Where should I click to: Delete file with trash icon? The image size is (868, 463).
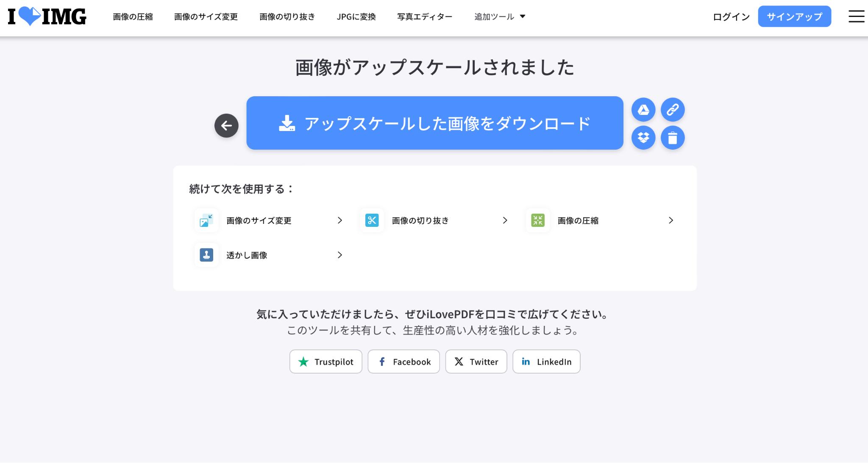pos(673,138)
